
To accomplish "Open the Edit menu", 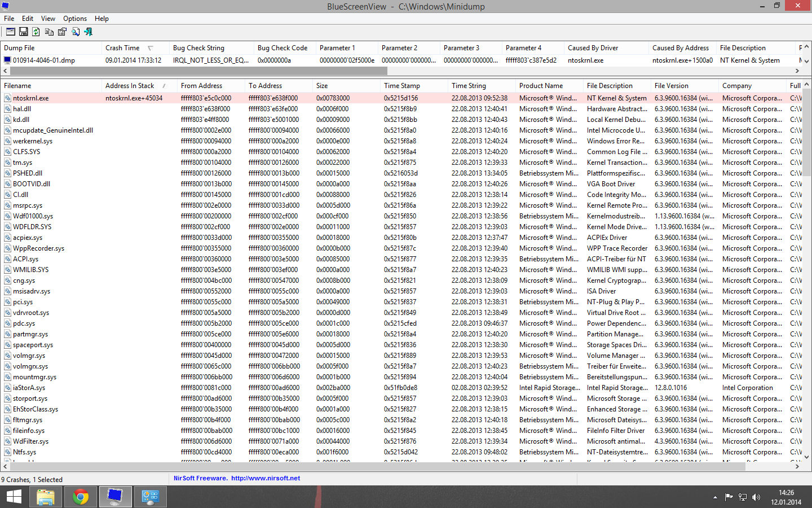I will click(x=28, y=19).
